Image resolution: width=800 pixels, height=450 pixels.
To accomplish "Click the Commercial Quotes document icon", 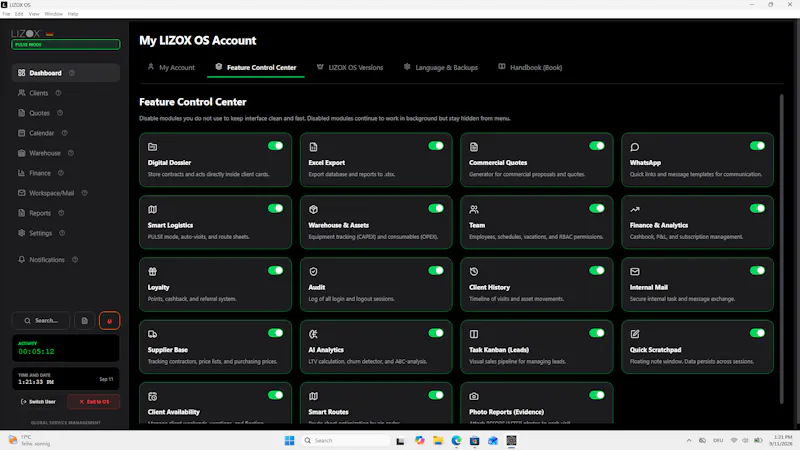I will [474, 147].
